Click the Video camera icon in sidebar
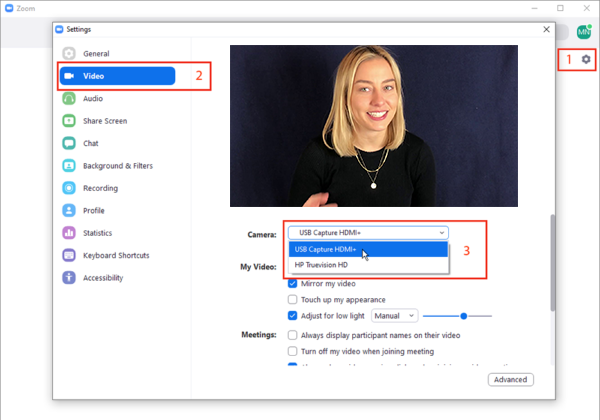This screenshot has height=420, width=600. pyautogui.click(x=69, y=76)
